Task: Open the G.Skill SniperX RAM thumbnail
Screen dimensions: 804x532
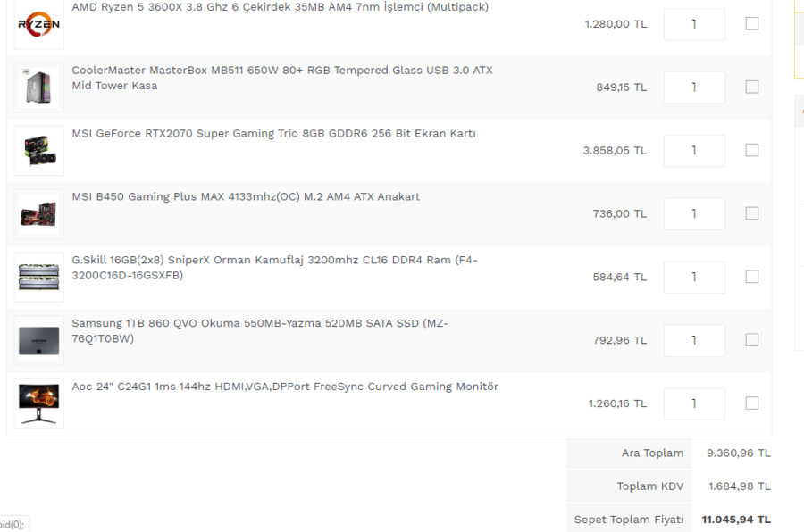Action: tap(39, 278)
